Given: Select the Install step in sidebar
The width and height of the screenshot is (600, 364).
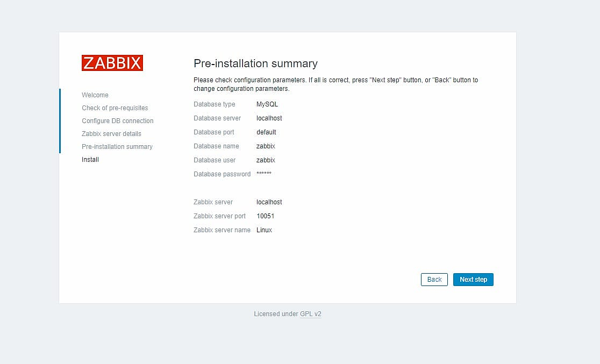Looking at the screenshot, I should click(x=90, y=160).
